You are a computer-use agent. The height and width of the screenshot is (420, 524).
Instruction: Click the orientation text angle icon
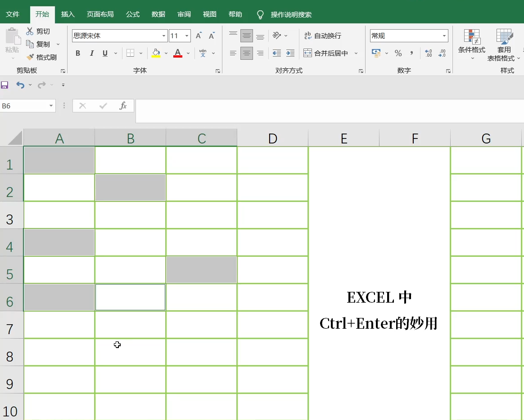tap(277, 36)
